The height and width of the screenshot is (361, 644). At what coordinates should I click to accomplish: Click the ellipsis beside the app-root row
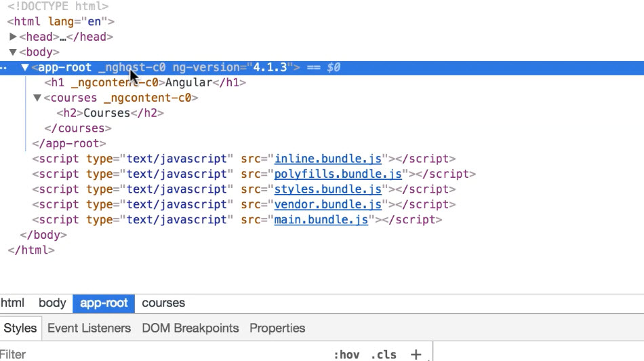(x=3, y=68)
